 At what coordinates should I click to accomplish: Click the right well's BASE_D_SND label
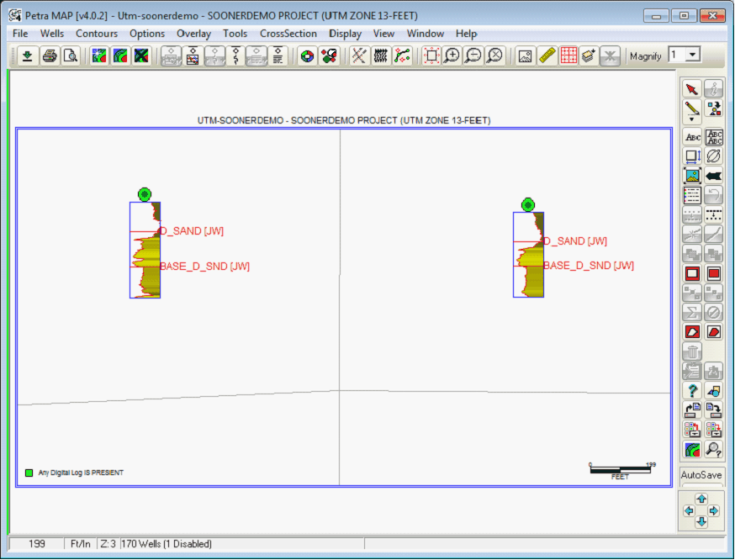coord(589,266)
